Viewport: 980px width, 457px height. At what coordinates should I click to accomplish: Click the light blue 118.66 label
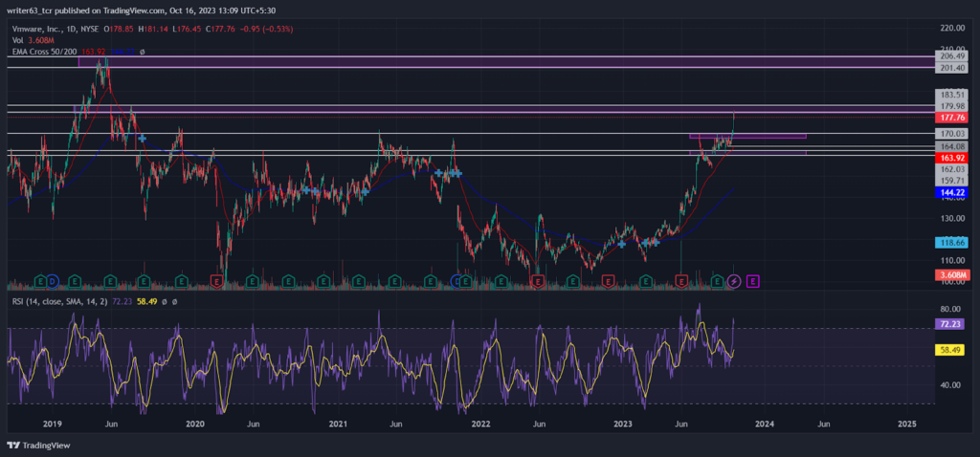tap(951, 243)
